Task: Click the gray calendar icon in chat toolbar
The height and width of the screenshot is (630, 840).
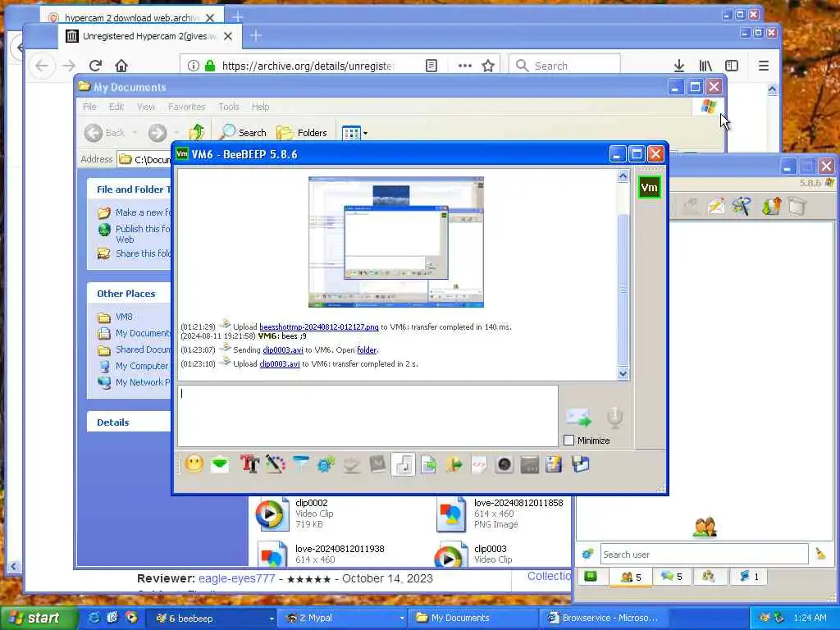Action: point(529,464)
